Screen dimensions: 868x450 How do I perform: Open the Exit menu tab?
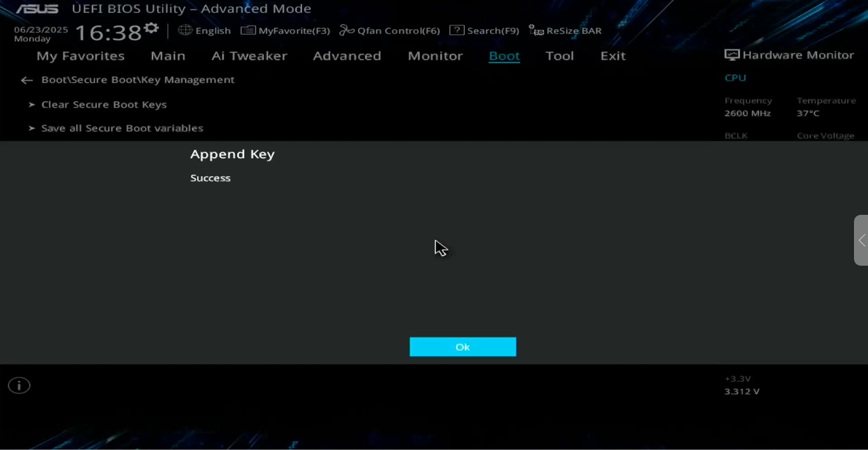click(x=613, y=56)
